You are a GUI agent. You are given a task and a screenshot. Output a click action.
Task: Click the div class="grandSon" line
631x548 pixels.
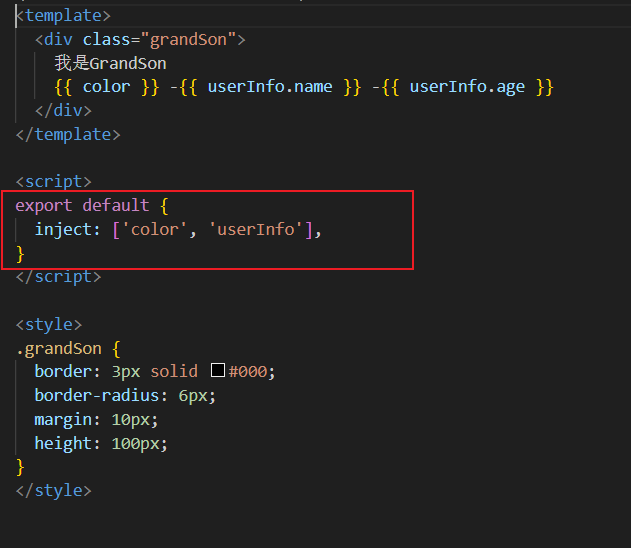[140, 39]
